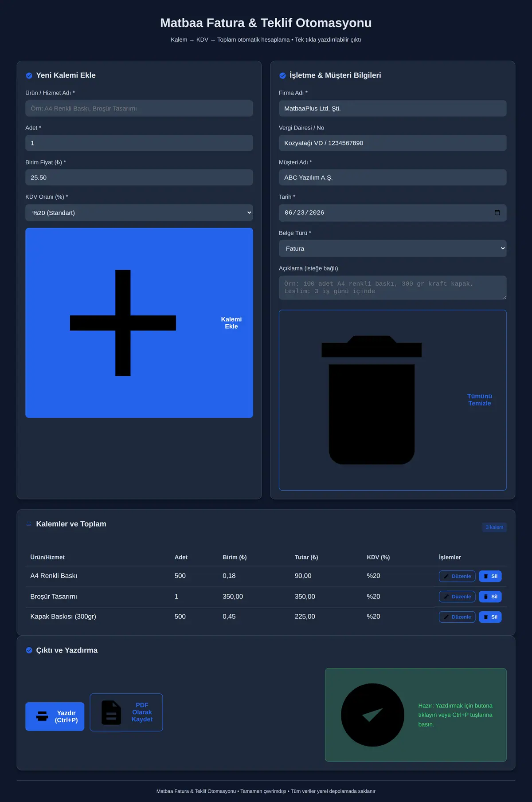Edit the A4 Renkli Baskı row with Düzenle
532x802 pixels.
click(x=457, y=576)
